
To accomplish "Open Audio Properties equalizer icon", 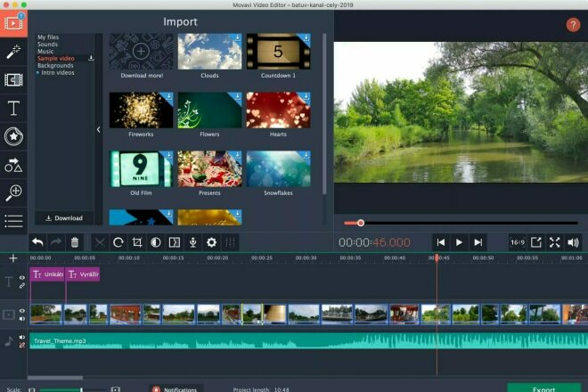I will pyautogui.click(x=230, y=242).
